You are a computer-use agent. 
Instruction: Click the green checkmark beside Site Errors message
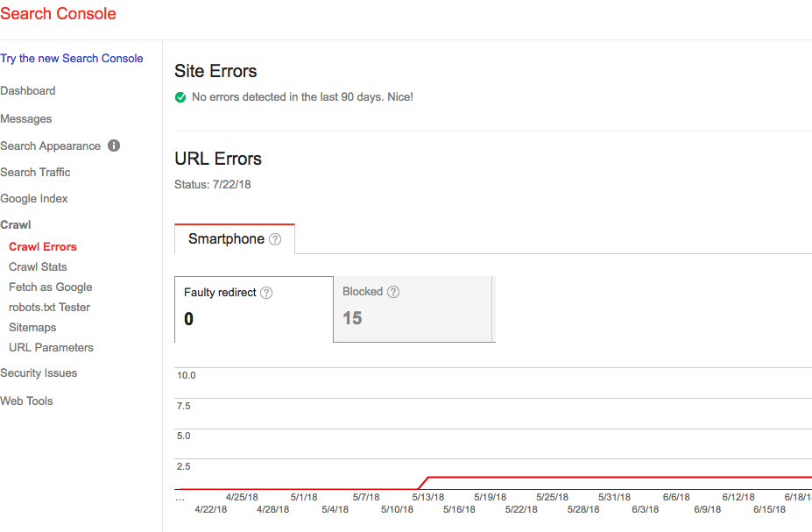180,97
